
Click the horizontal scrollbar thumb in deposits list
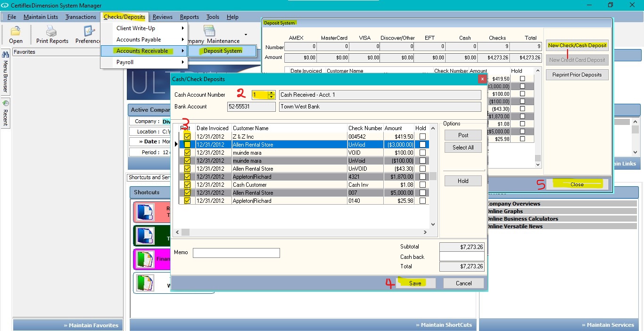pyautogui.click(x=185, y=232)
